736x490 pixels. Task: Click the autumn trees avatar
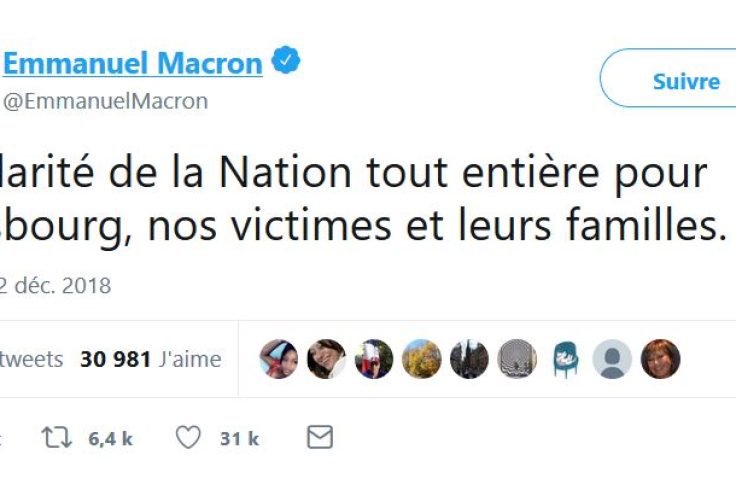[x=422, y=359]
